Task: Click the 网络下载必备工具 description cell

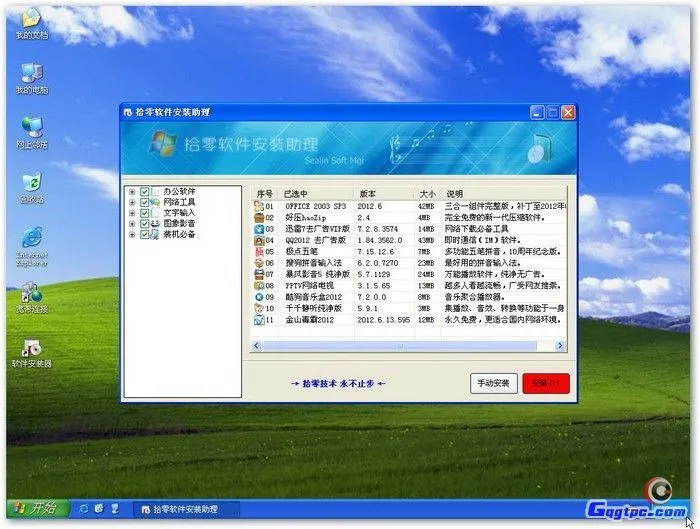Action: [x=476, y=229]
